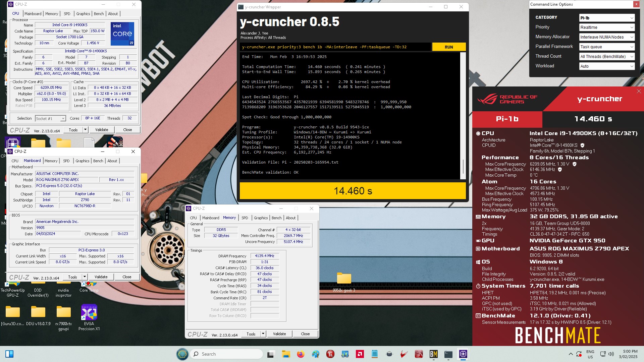Open SPD tab in CPU-Z Mainboard window
This screenshot has height=362, width=644.
coord(66,161)
